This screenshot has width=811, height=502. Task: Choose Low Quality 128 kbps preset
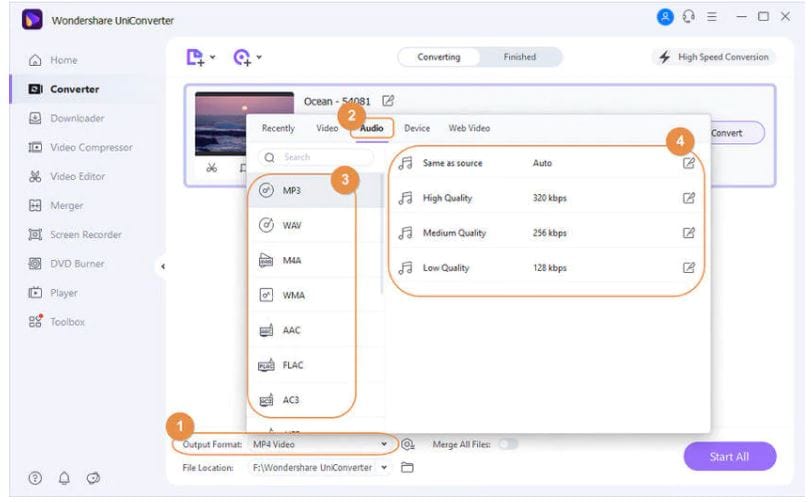pyautogui.click(x=546, y=268)
